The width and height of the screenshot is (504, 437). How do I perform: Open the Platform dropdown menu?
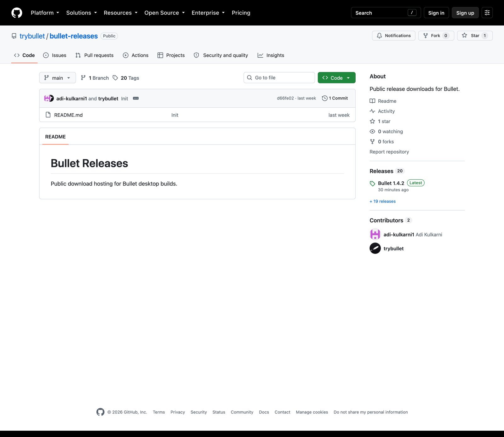[x=45, y=13]
